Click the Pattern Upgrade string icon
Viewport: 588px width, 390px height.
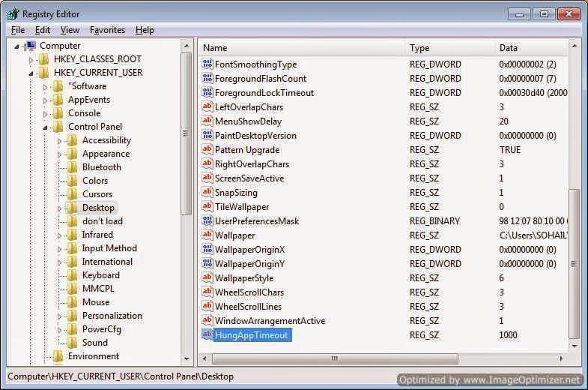207,150
